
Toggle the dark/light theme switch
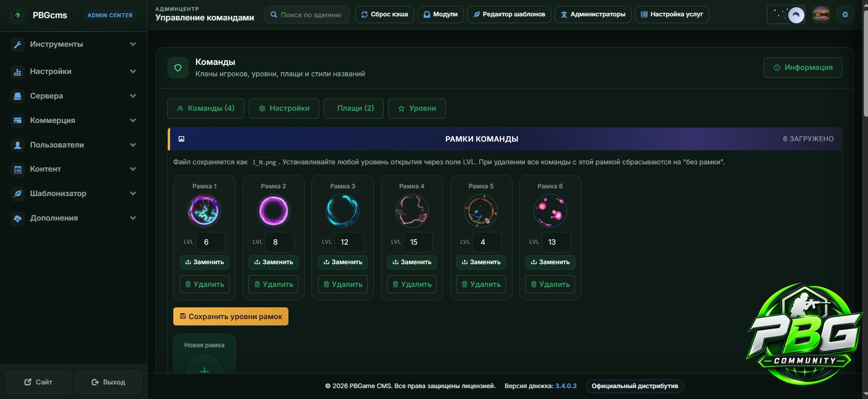pos(786,15)
